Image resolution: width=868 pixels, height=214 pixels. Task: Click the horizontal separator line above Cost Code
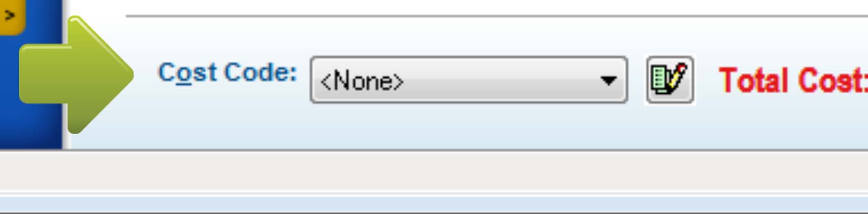(496, 16)
